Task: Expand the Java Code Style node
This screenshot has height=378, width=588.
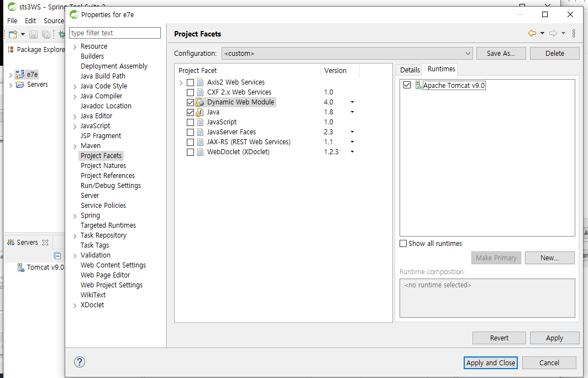Action: [75, 86]
